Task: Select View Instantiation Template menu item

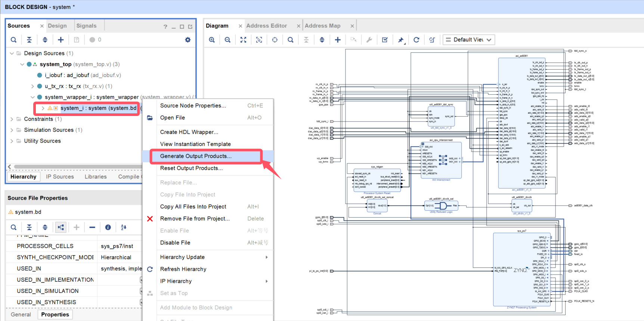Action: point(208,144)
